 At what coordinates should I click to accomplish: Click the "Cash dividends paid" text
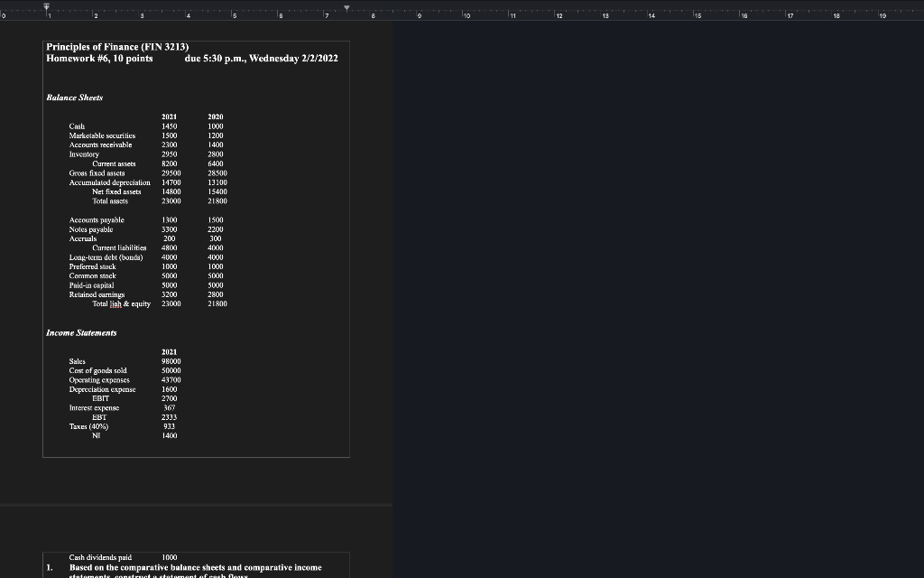pos(100,558)
